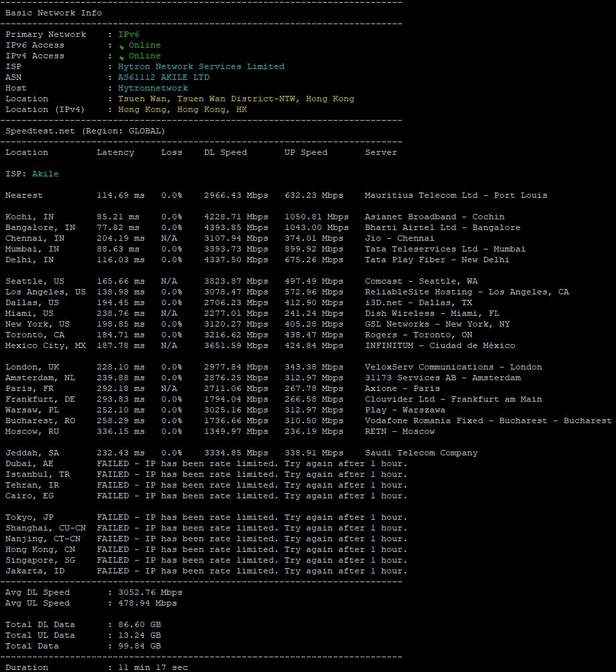Click the Primary Network value IPv6
Screen dimensions: 616x672
click(129, 34)
